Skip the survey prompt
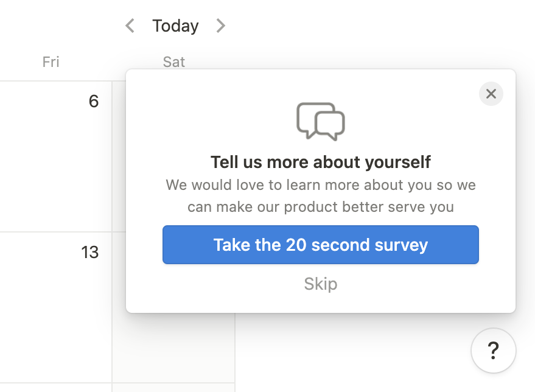The height and width of the screenshot is (392, 535). tap(321, 284)
